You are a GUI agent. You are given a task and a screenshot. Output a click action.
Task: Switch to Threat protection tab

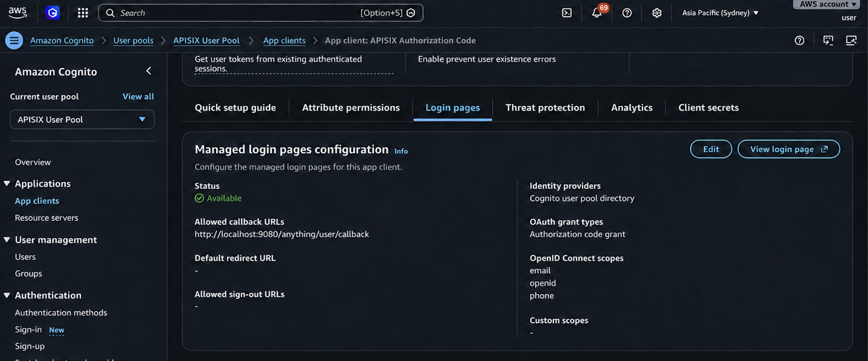coord(545,108)
